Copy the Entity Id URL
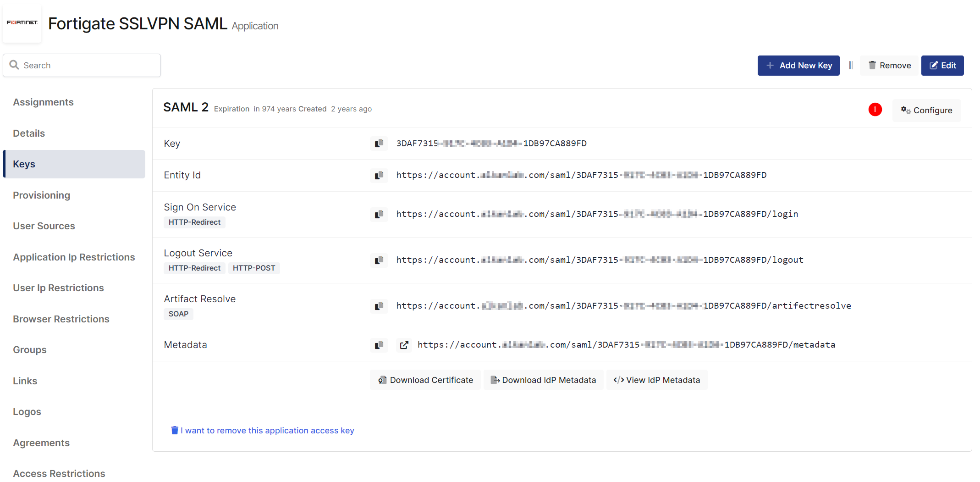Viewport: 980px width, 482px height. click(379, 175)
